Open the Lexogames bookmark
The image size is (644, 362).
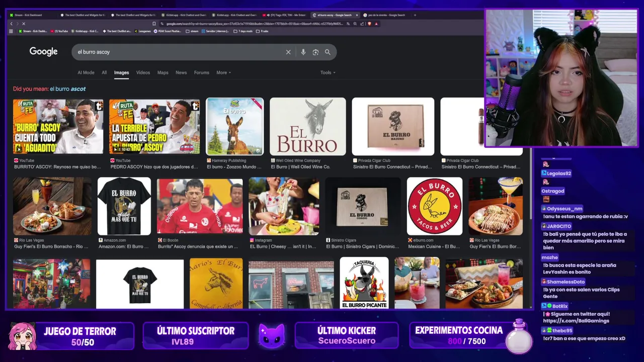(x=142, y=31)
